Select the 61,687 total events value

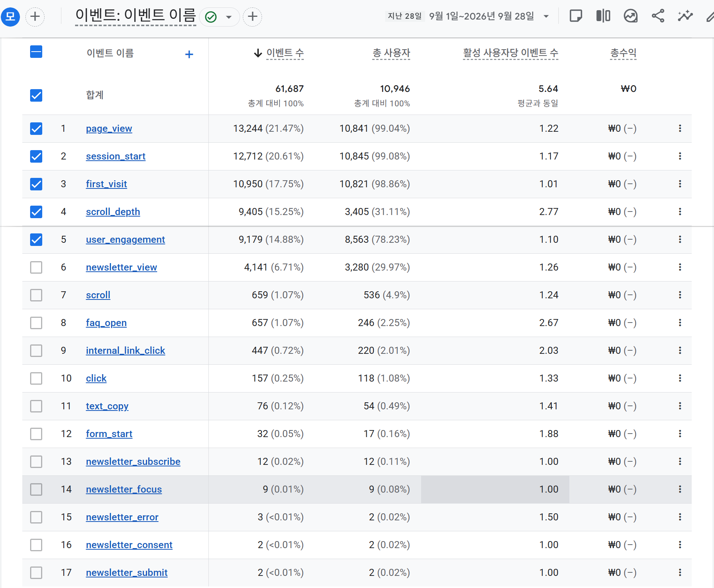pyautogui.click(x=289, y=89)
